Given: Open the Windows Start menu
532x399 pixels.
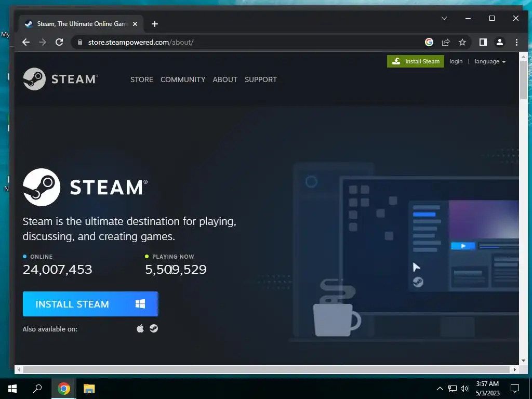Looking at the screenshot, I should tap(12, 389).
